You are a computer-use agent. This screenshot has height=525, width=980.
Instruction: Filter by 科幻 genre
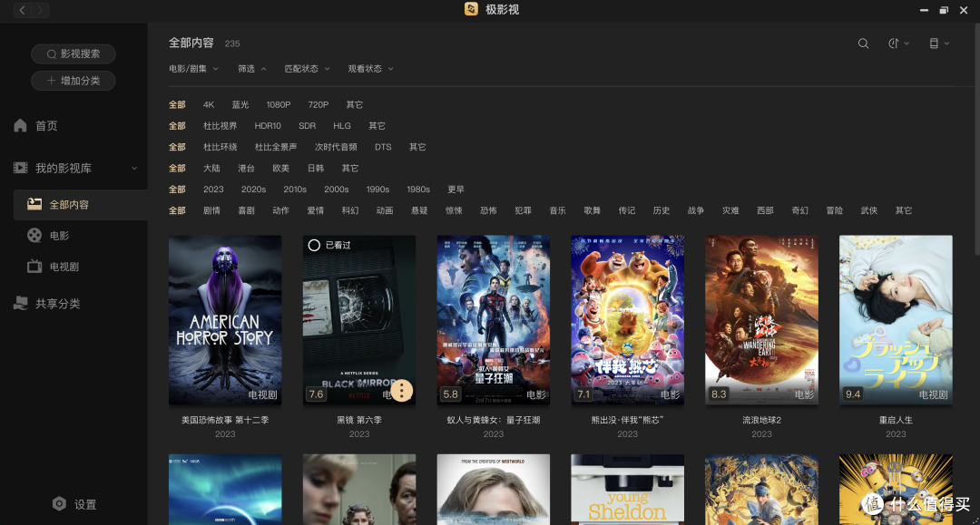pyautogui.click(x=350, y=210)
